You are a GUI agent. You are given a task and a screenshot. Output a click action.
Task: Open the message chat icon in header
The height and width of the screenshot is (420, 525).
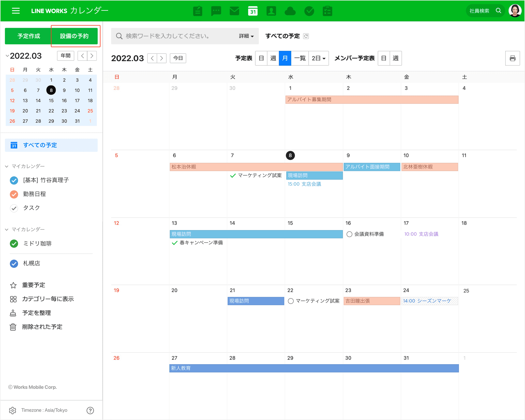(x=216, y=11)
